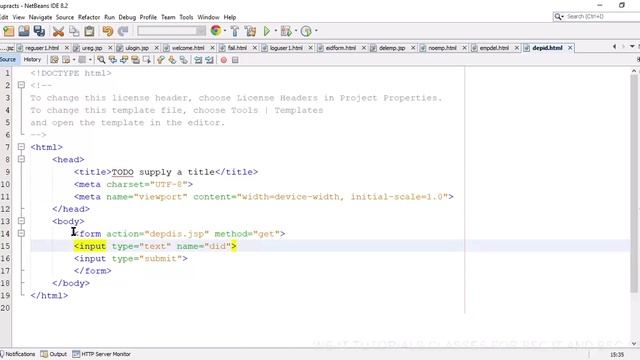Click the green Run Project icon
The width and height of the screenshot is (640, 360).
pyautogui.click(x=267, y=31)
